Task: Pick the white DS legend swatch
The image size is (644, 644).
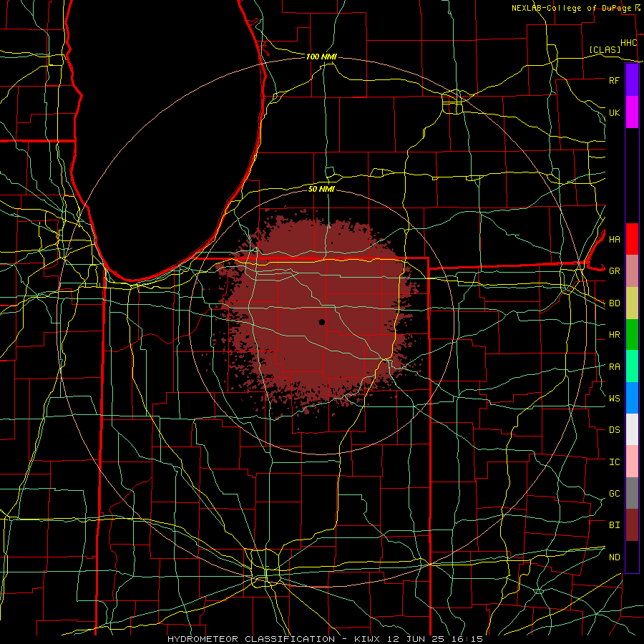Action: pyautogui.click(x=632, y=429)
